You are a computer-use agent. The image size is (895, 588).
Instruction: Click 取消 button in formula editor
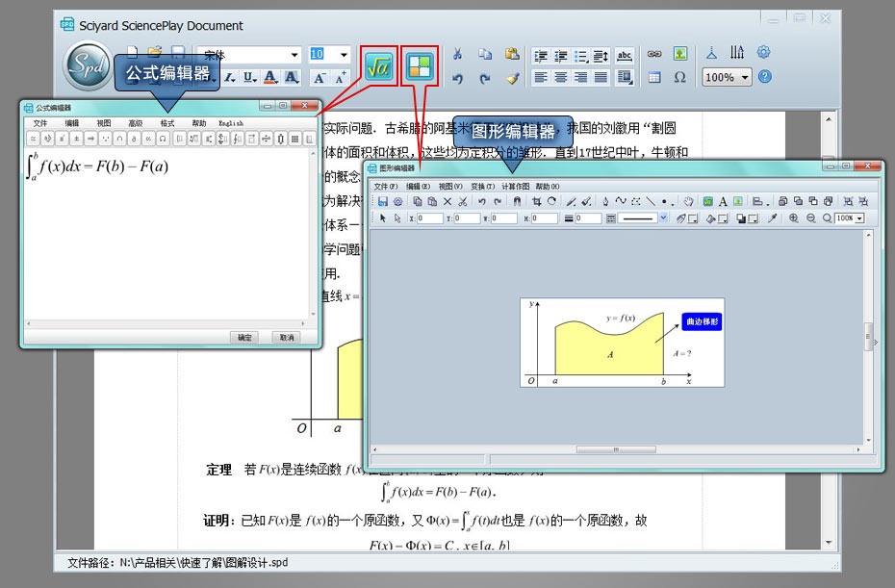287,338
